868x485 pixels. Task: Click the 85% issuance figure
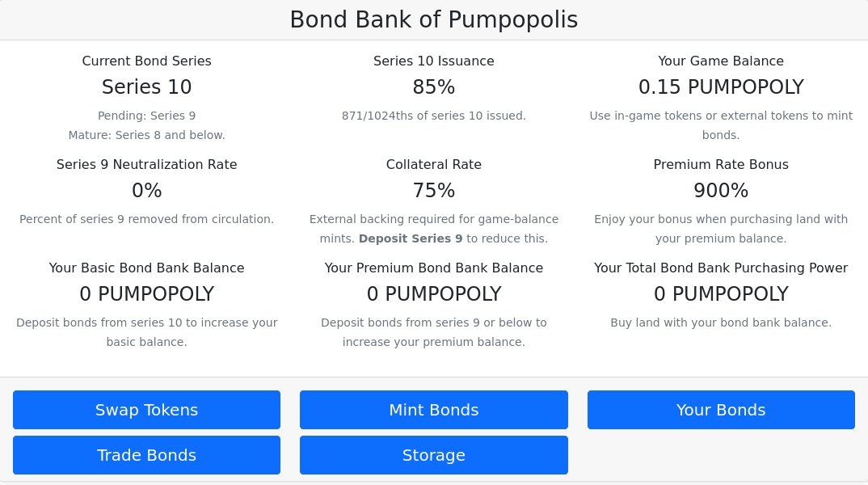pyautogui.click(x=433, y=87)
